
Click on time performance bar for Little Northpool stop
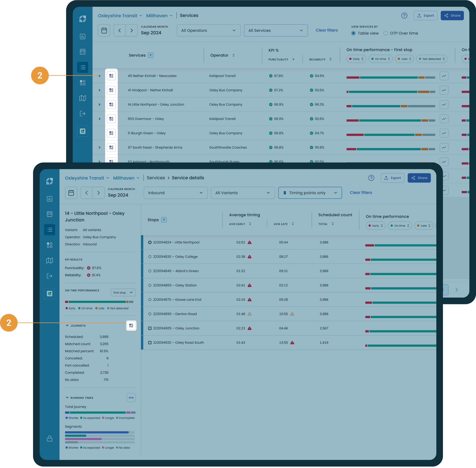pyautogui.click(x=401, y=245)
